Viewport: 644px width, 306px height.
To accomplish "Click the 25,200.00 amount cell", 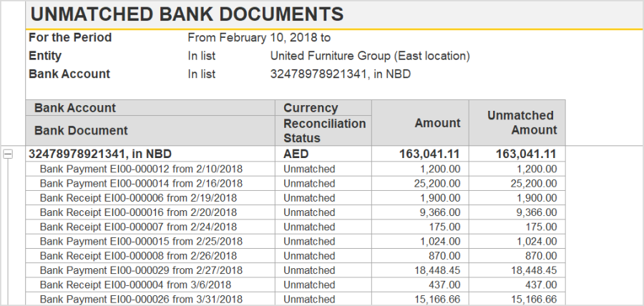I will coord(421,183).
